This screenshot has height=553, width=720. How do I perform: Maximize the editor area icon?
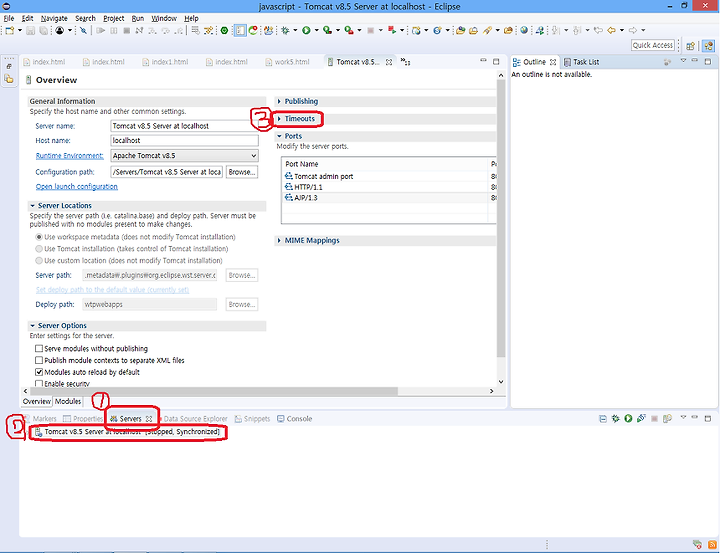point(496,62)
